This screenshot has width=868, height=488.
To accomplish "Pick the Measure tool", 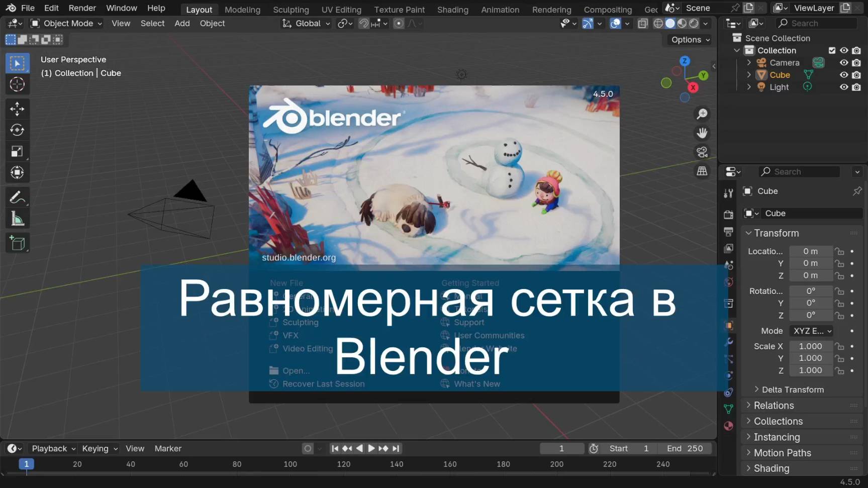I will pos(17,218).
